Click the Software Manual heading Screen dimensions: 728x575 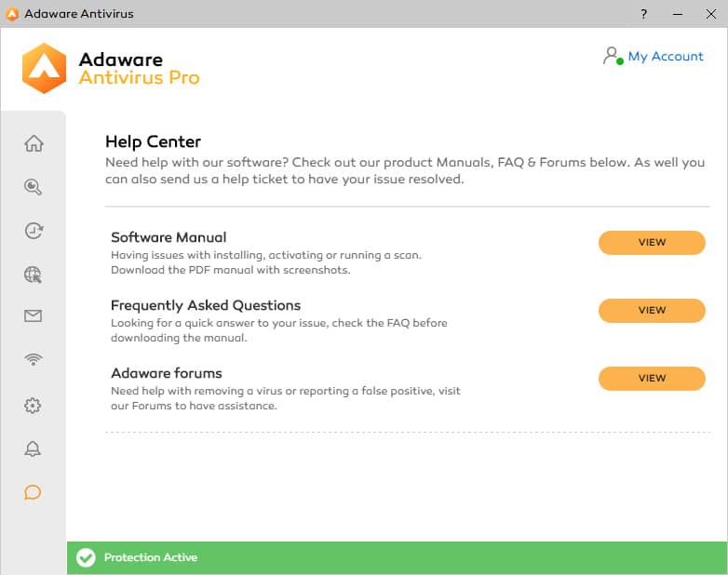pyautogui.click(x=169, y=237)
